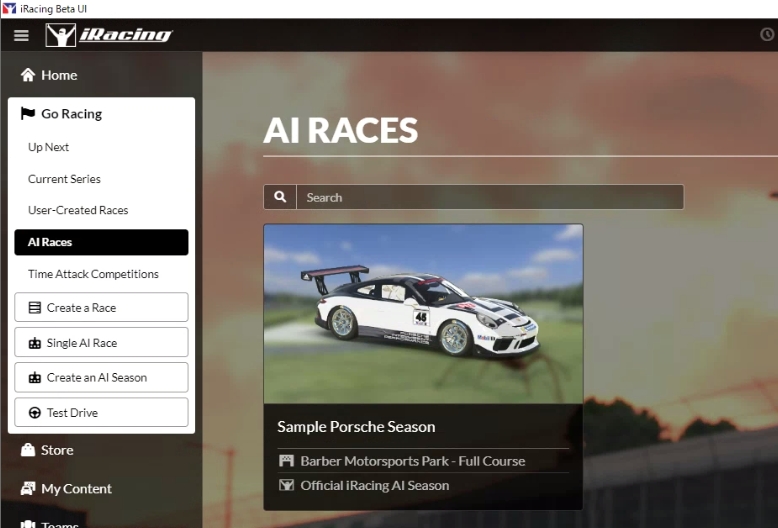Open Current Series
The image size is (778, 528).
64,179
